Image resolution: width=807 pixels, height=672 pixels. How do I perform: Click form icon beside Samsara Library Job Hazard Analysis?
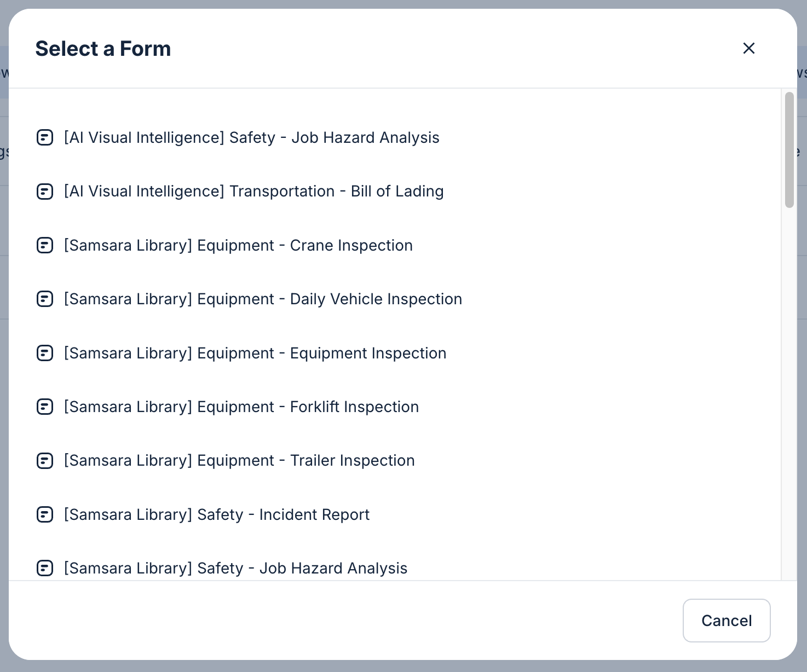point(45,568)
